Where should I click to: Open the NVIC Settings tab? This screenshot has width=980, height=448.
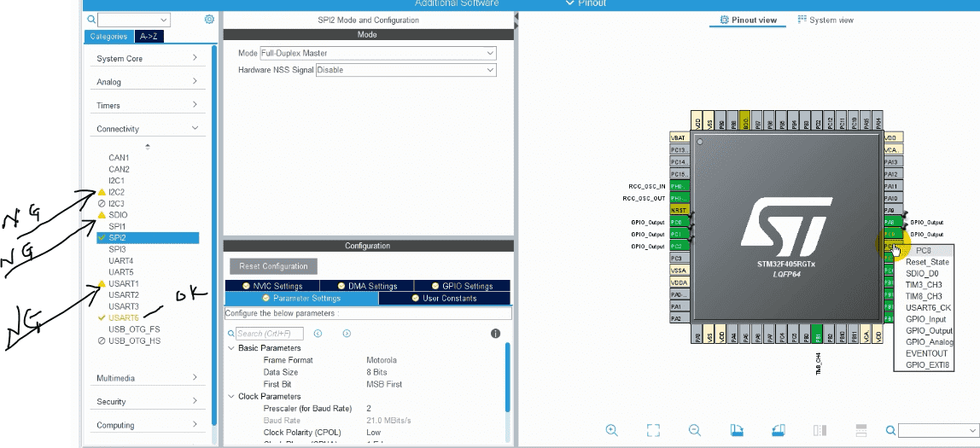click(273, 286)
